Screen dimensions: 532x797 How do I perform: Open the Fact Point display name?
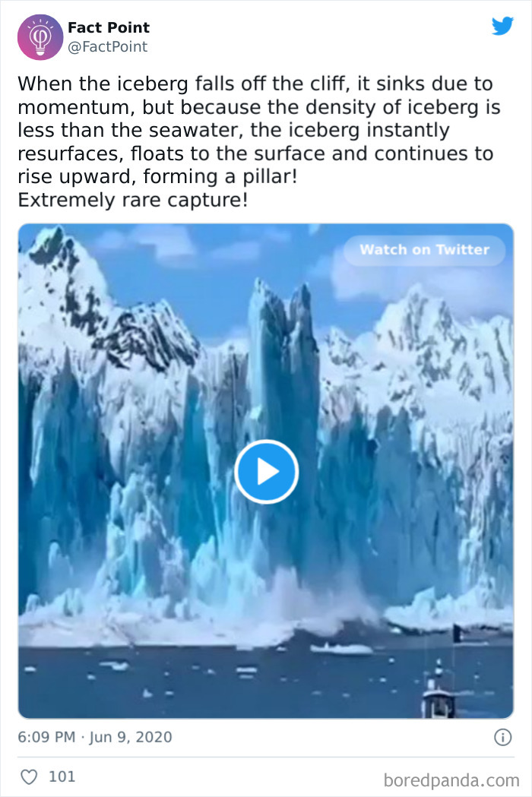tap(109, 27)
